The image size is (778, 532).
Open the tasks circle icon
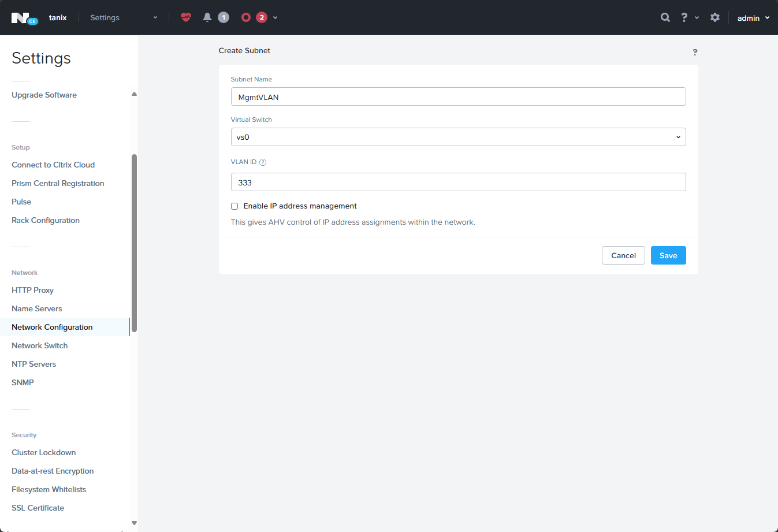click(246, 17)
